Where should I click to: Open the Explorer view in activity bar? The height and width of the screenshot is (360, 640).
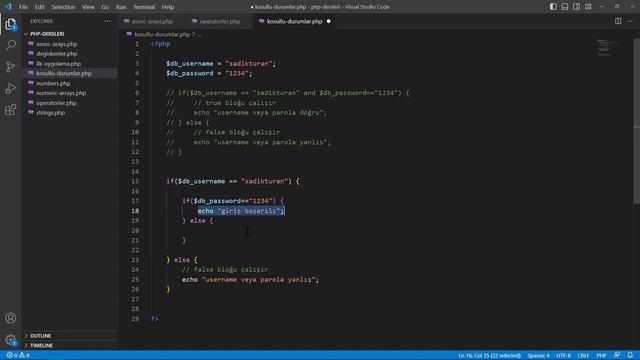[x=11, y=24]
